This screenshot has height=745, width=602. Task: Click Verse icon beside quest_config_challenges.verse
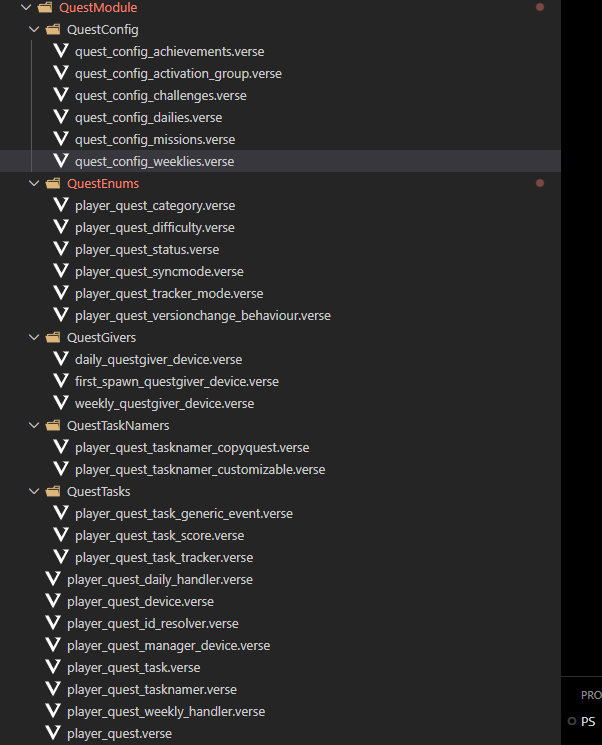coord(61,94)
